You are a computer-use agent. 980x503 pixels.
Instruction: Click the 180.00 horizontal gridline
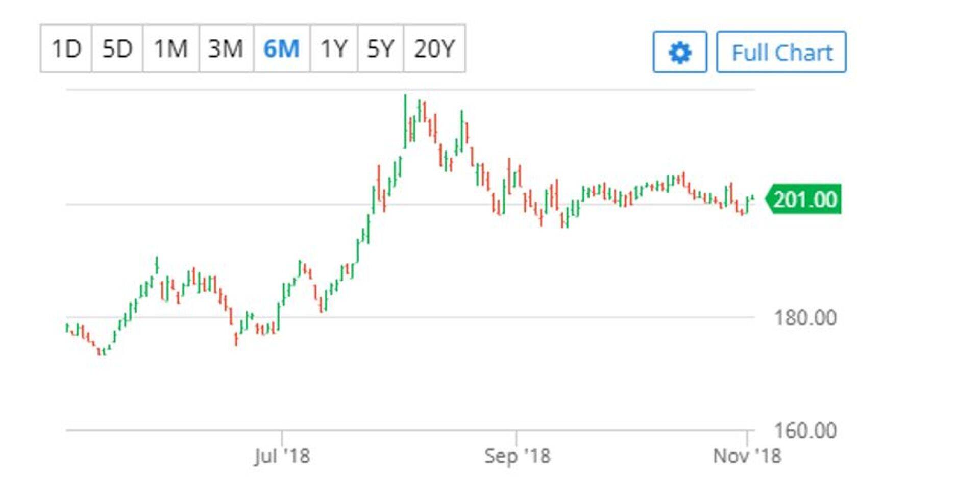pos(459,317)
